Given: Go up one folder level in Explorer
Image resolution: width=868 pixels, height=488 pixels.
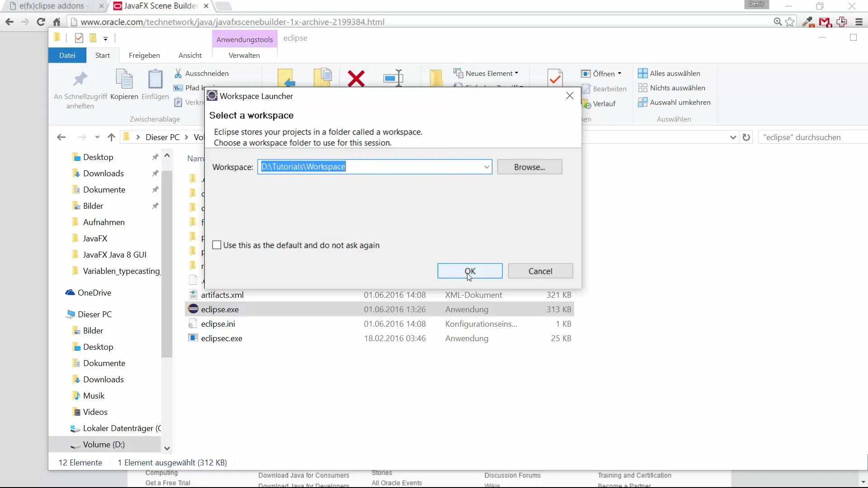Looking at the screenshot, I should pyautogui.click(x=111, y=137).
